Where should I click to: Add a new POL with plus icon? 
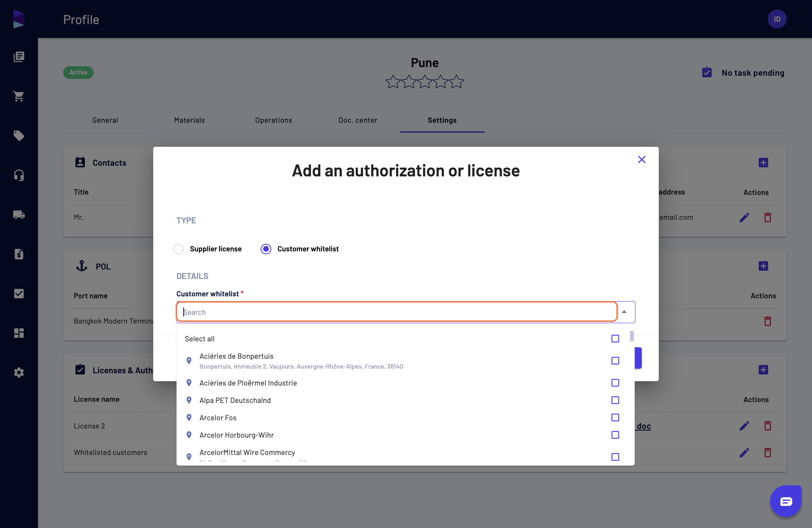pyautogui.click(x=763, y=266)
